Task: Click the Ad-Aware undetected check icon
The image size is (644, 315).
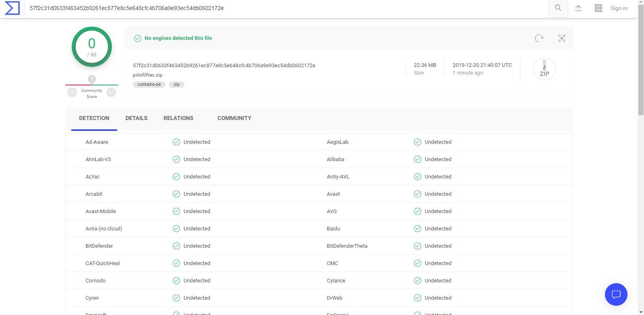Action: pyautogui.click(x=176, y=142)
